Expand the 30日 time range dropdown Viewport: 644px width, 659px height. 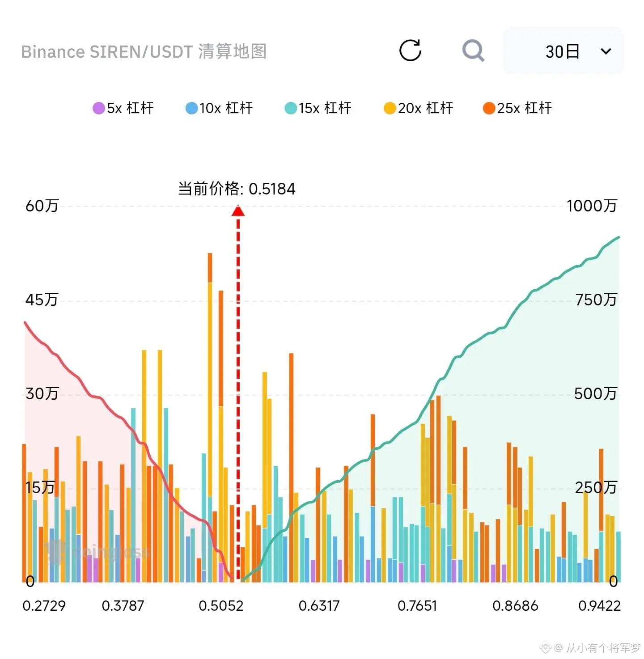pyautogui.click(x=563, y=51)
